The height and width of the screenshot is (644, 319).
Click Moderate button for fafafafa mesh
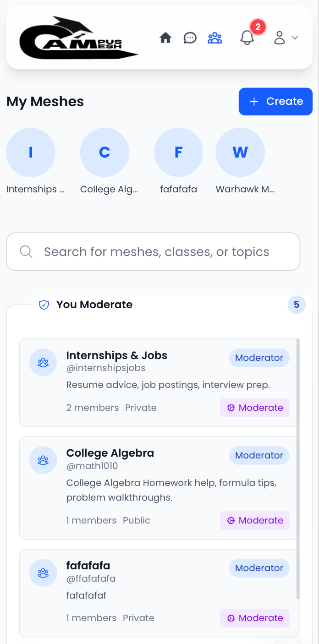[255, 618]
